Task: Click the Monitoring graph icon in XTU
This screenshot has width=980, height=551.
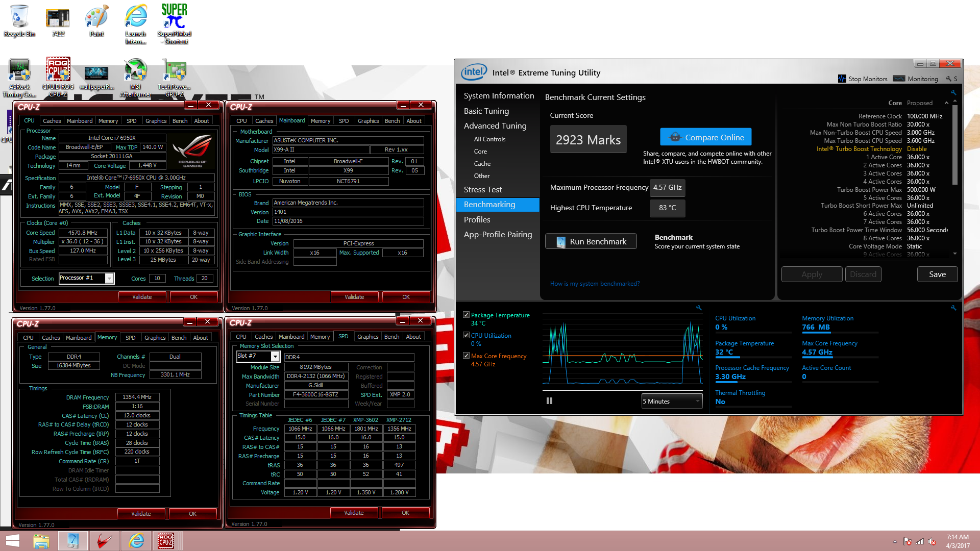Action: (899, 79)
